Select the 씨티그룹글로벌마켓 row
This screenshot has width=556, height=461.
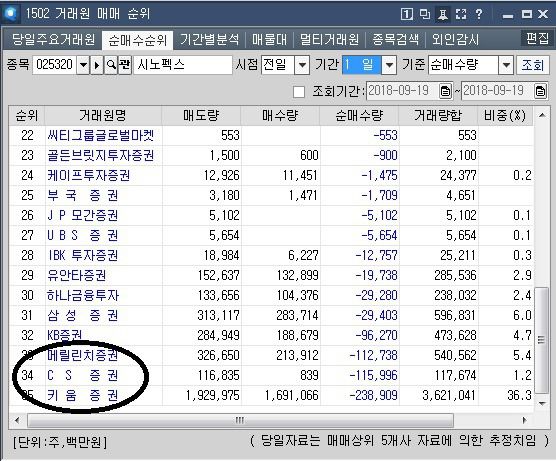[271, 135]
